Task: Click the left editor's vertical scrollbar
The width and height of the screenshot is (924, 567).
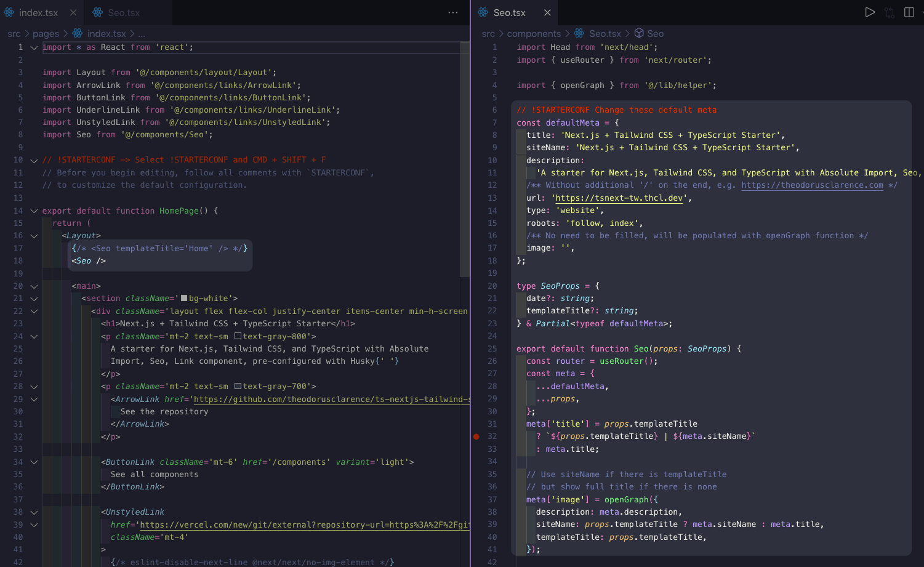Action: 465,160
